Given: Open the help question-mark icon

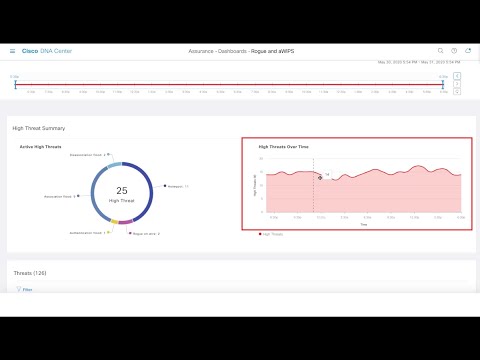Looking at the screenshot, I should (454, 51).
